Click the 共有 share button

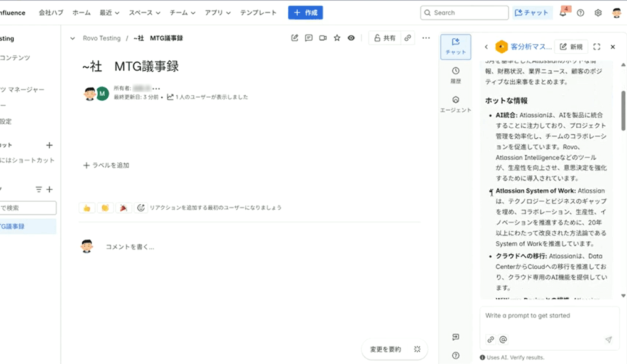(x=385, y=38)
